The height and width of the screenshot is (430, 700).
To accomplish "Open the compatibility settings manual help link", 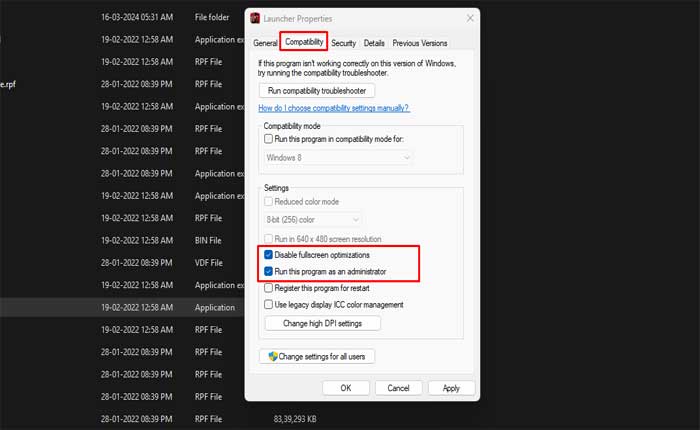I will 333,108.
